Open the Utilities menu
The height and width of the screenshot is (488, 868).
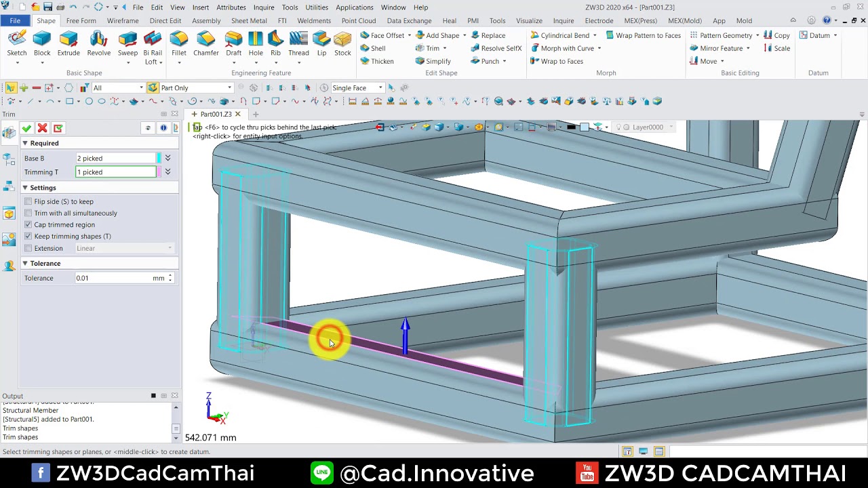coord(317,7)
